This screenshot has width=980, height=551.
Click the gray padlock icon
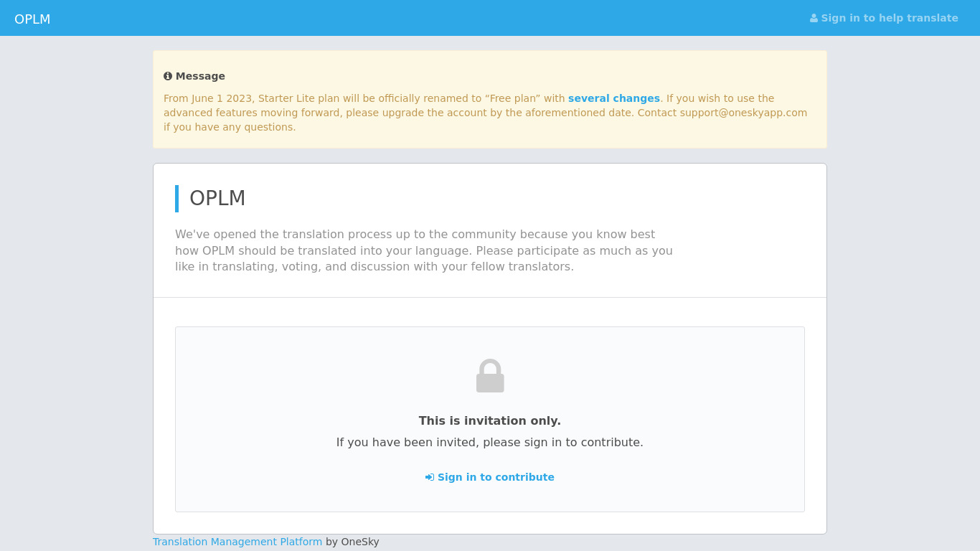point(490,375)
